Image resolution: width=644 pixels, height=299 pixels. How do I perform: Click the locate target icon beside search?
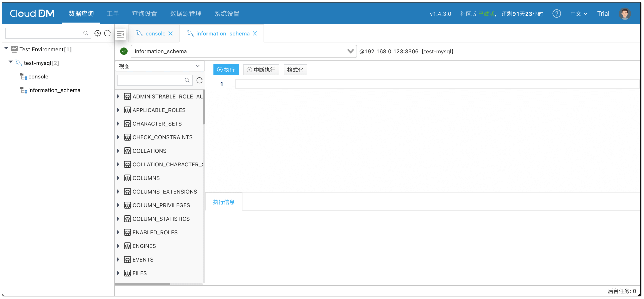(x=98, y=33)
